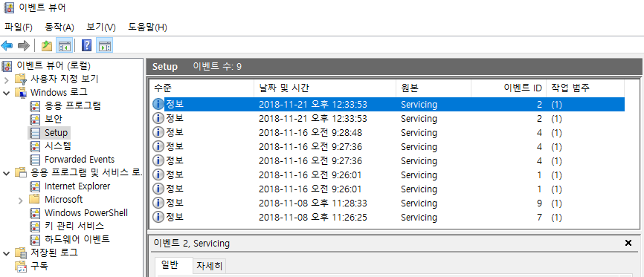Click the 하드웨어 이벤트 log icon
Image resolution: width=644 pixels, height=277 pixels.
pyautogui.click(x=35, y=239)
